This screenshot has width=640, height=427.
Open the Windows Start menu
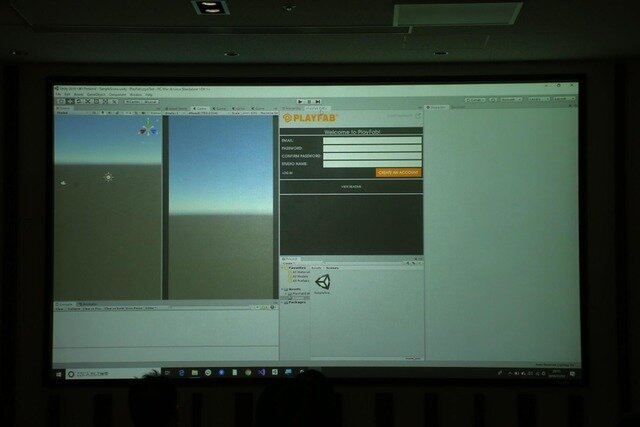tap(59, 374)
